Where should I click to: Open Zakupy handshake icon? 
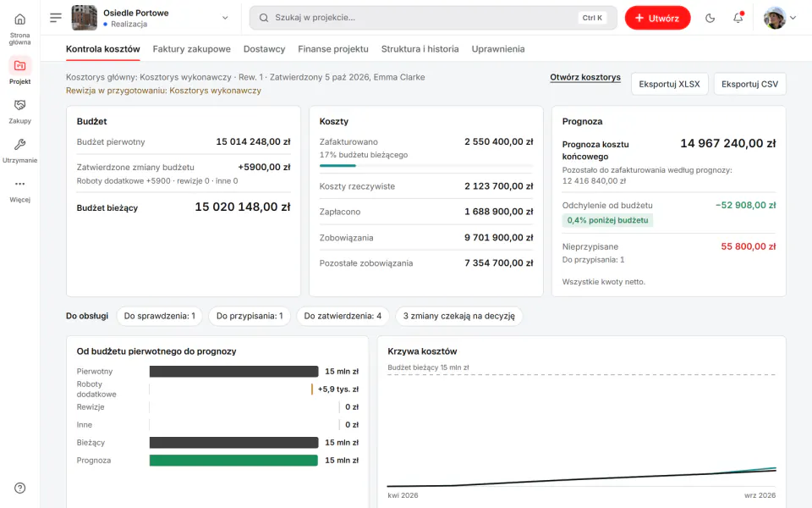[x=19, y=105]
